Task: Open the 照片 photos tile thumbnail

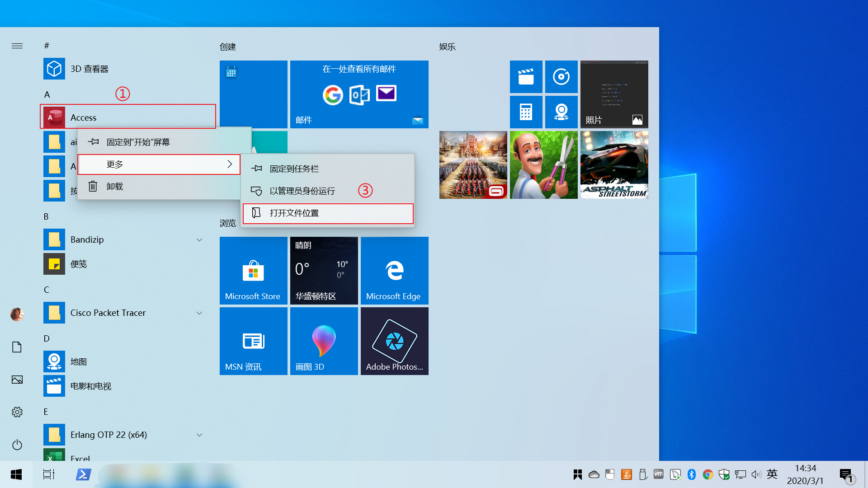Action: (x=614, y=94)
